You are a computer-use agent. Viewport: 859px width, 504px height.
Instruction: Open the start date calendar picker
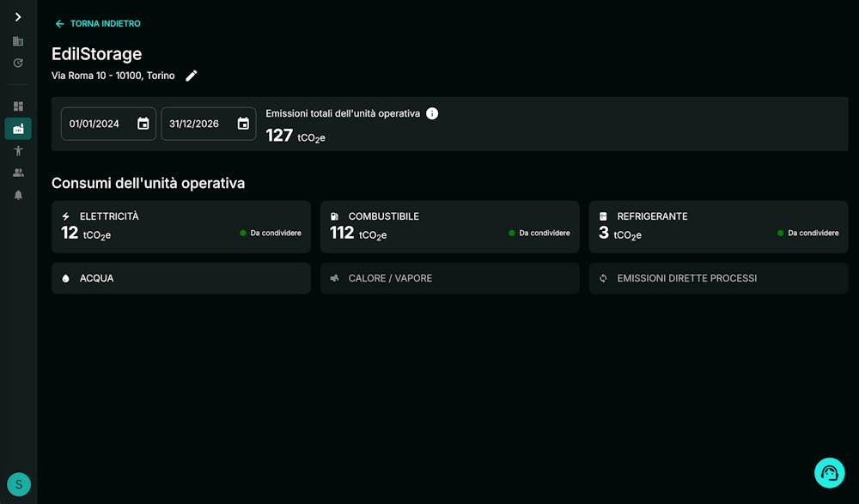pyautogui.click(x=143, y=124)
